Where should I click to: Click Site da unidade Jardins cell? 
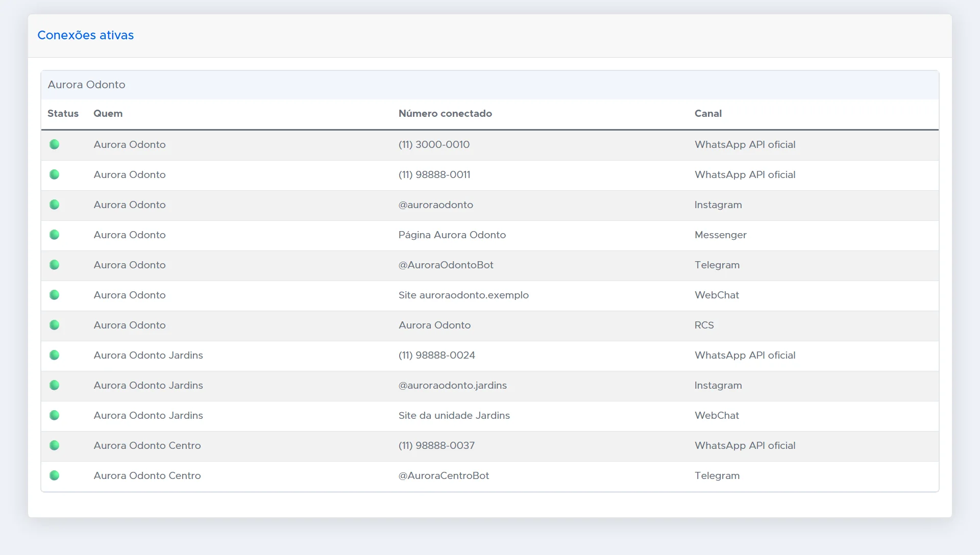pos(454,415)
